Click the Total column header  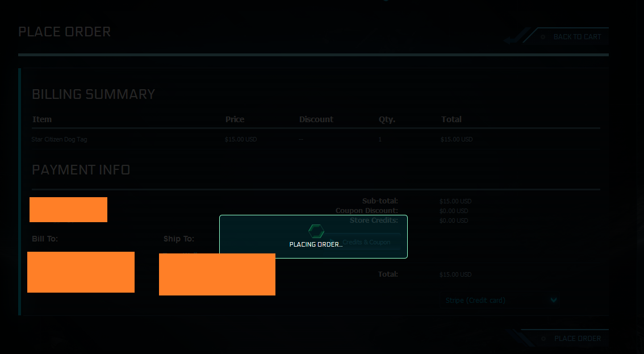pos(451,119)
